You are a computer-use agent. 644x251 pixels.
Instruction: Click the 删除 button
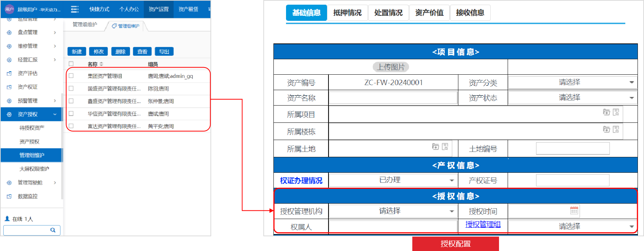pos(121,51)
